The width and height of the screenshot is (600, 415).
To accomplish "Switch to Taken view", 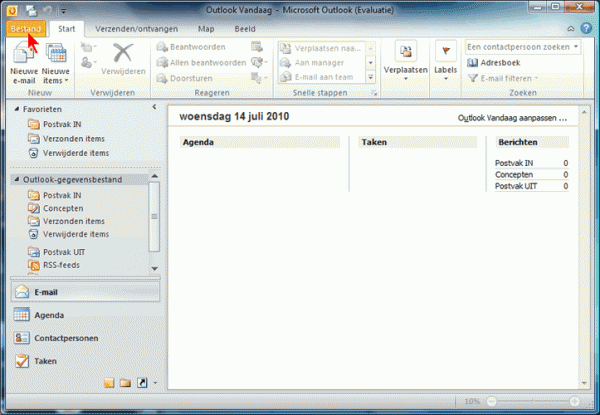I will coord(86,361).
